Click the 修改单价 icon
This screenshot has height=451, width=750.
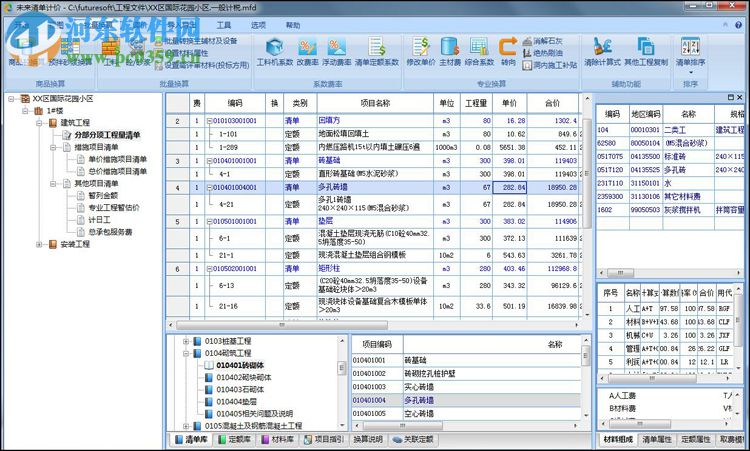pos(420,47)
